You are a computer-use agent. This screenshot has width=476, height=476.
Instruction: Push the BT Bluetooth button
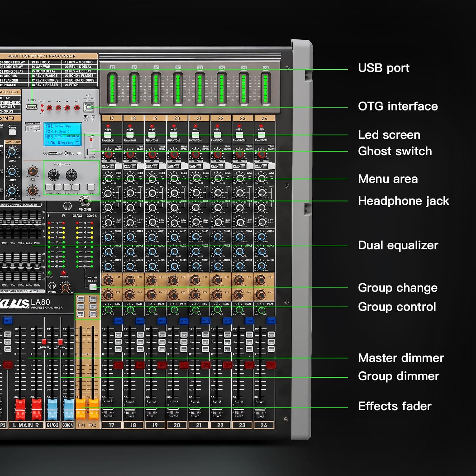[91, 187]
